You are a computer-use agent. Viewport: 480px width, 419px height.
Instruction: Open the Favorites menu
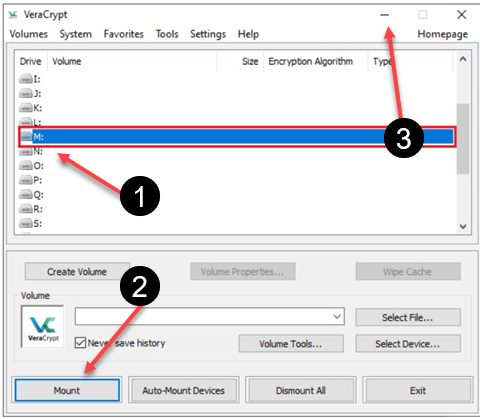click(x=124, y=34)
